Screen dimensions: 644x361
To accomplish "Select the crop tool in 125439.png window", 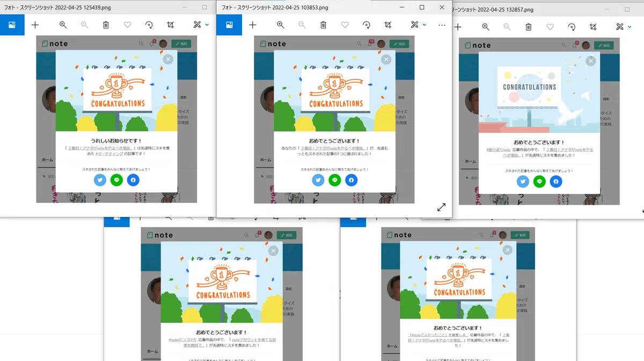I will click(x=171, y=25).
